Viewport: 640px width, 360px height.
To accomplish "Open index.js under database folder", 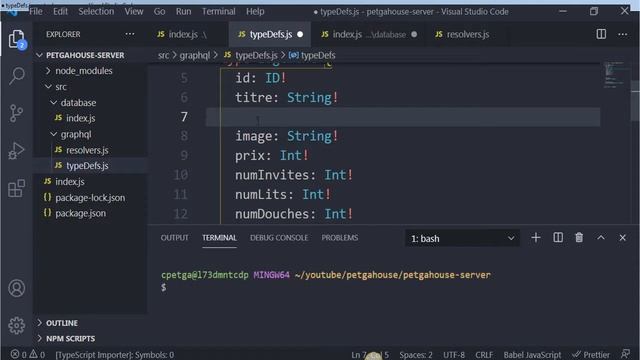I will [x=80, y=118].
